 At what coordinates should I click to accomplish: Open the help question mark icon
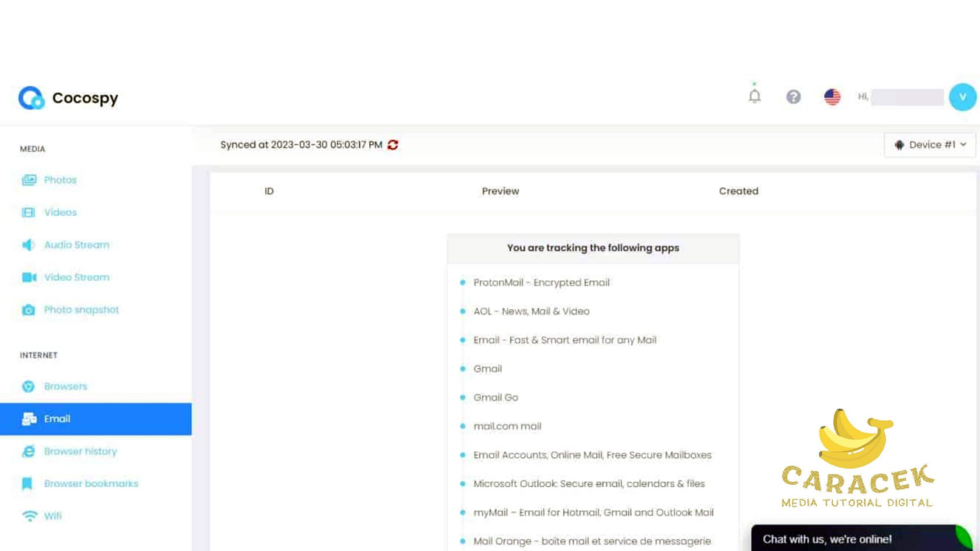point(793,97)
